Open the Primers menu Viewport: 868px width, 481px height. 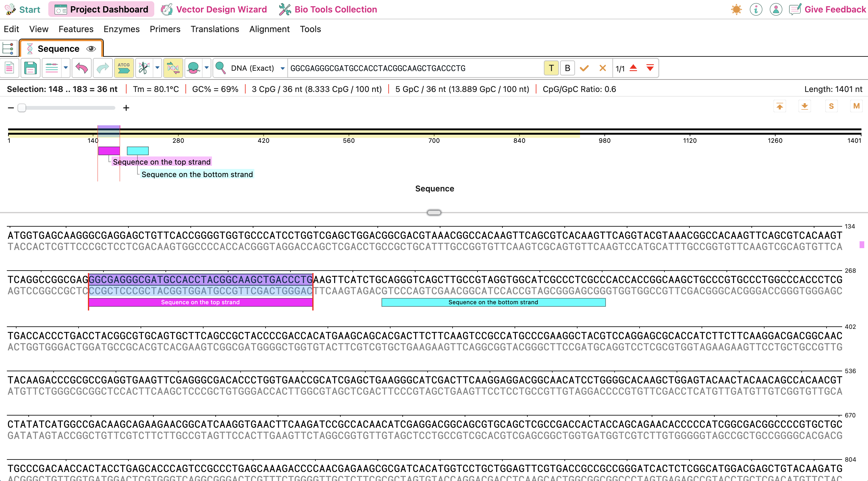point(165,29)
